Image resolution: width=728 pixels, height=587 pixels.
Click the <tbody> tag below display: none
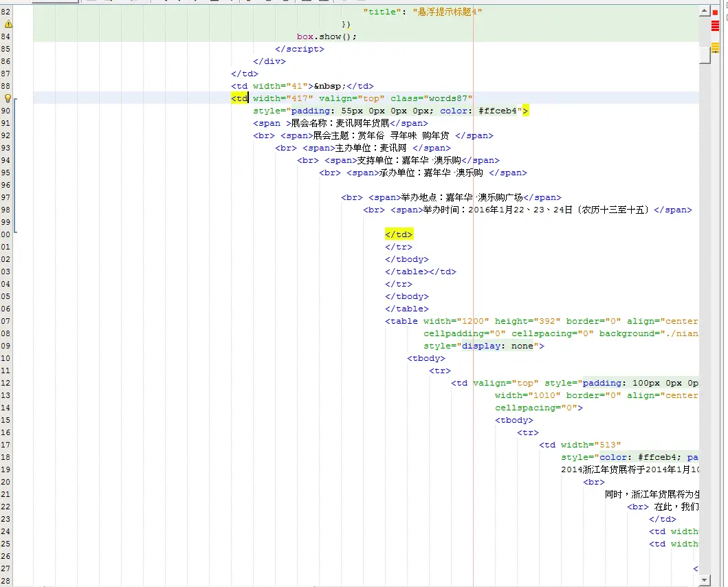click(426, 358)
